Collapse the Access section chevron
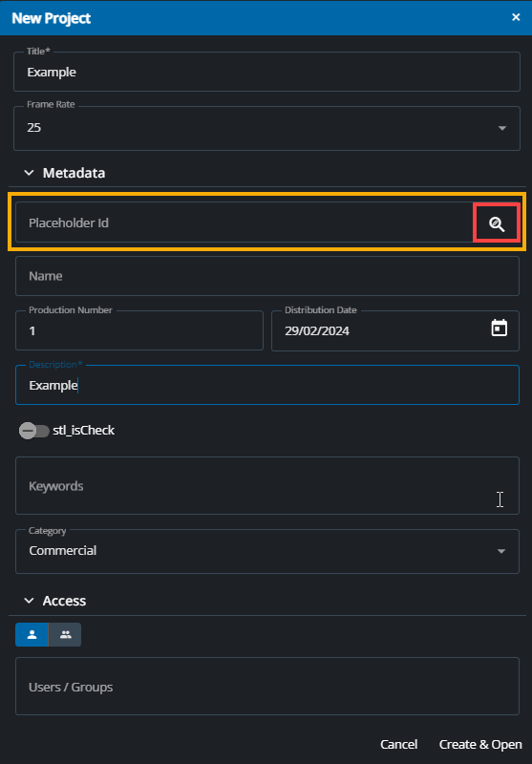 point(30,601)
